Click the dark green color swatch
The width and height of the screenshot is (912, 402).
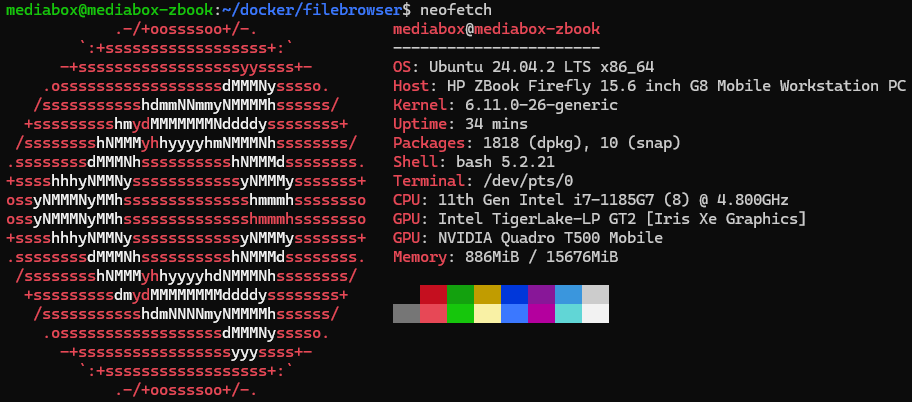(x=461, y=294)
